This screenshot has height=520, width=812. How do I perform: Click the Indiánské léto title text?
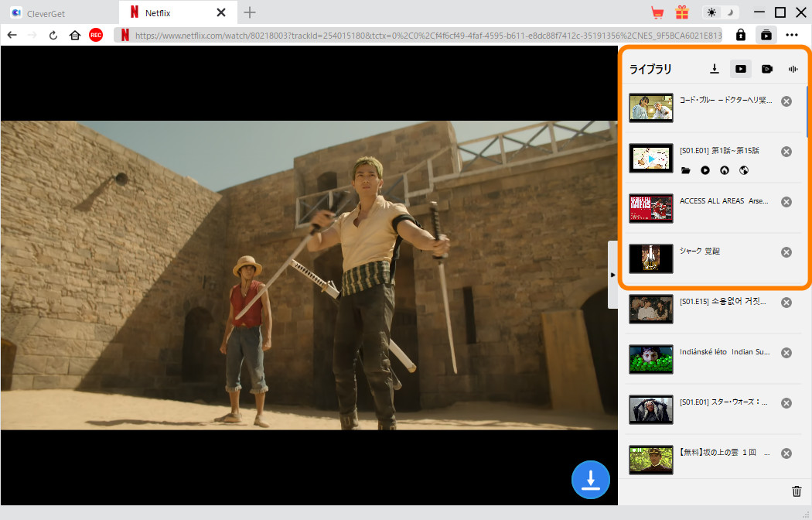725,351
